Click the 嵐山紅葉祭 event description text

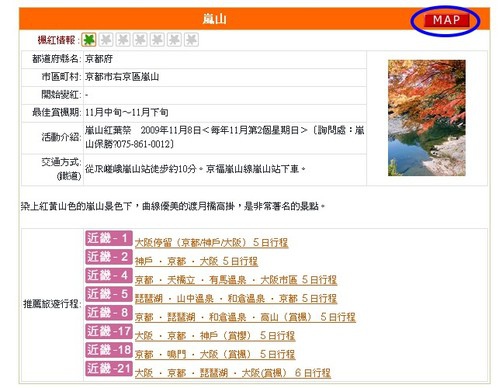pyautogui.click(x=224, y=137)
